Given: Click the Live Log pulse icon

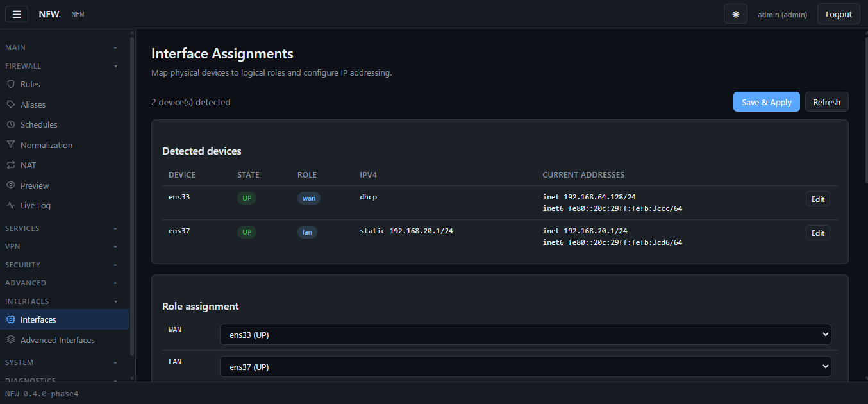Looking at the screenshot, I should click(x=10, y=205).
